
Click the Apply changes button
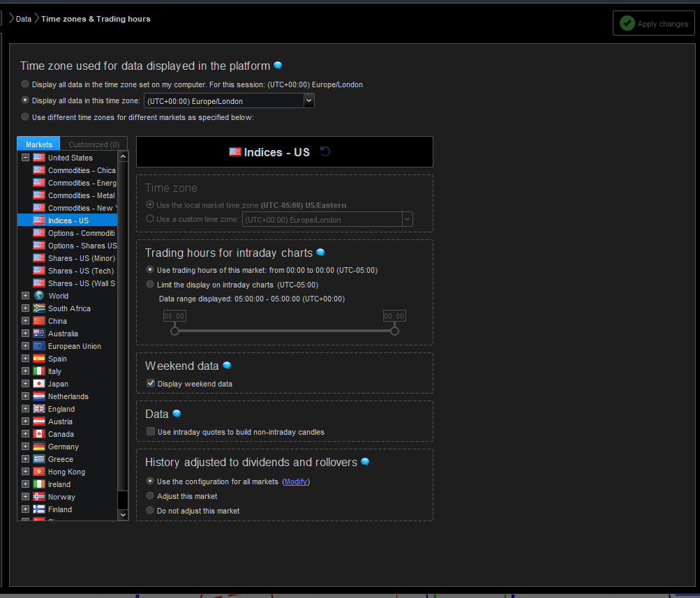click(653, 23)
